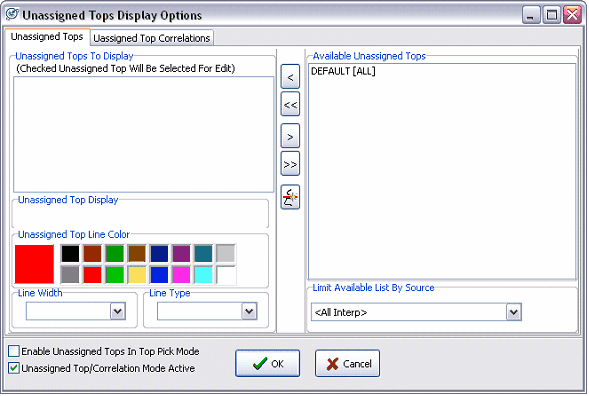This screenshot has width=589, height=396.
Task: Open the Line Type dropdown
Action: tap(249, 311)
